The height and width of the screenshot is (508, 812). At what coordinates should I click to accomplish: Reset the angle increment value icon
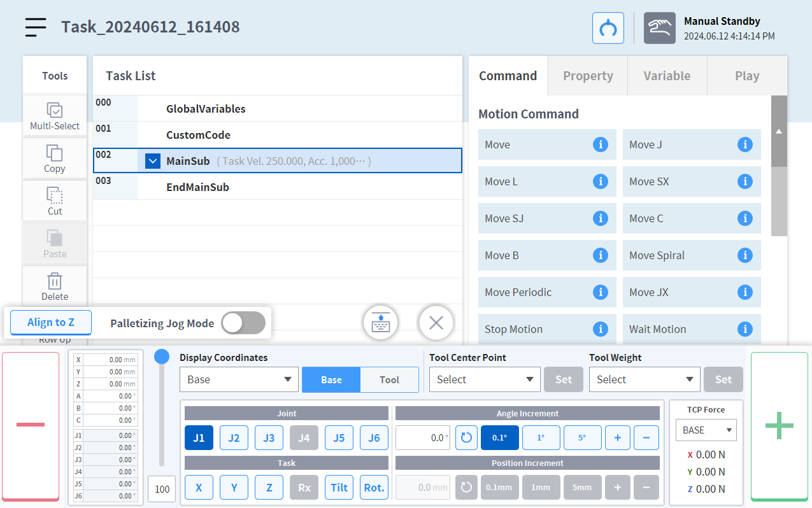tap(466, 438)
